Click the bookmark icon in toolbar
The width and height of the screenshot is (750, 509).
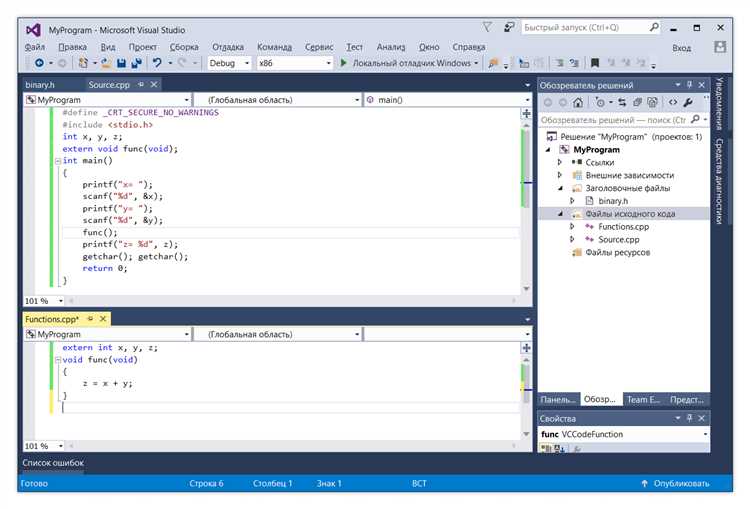[x=595, y=63]
